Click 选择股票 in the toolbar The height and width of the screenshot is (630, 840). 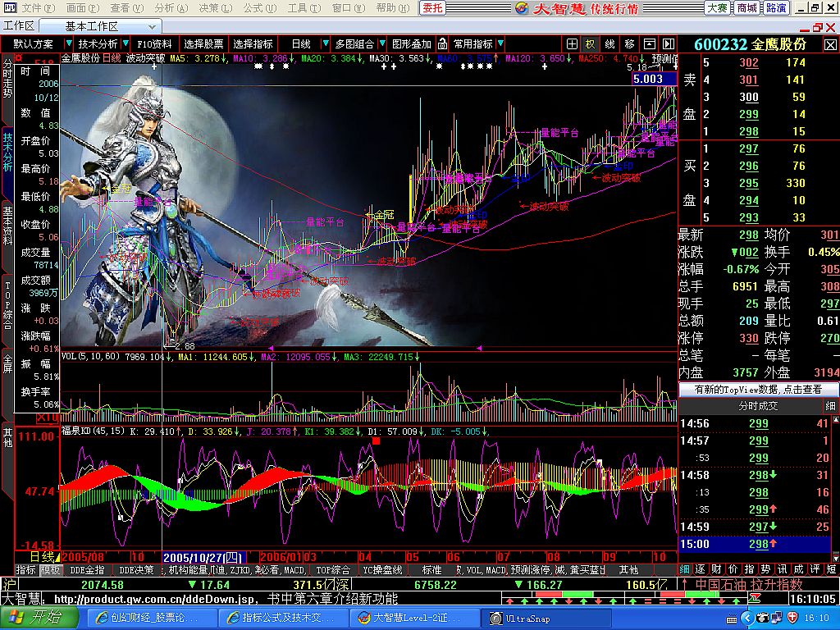[x=203, y=44]
